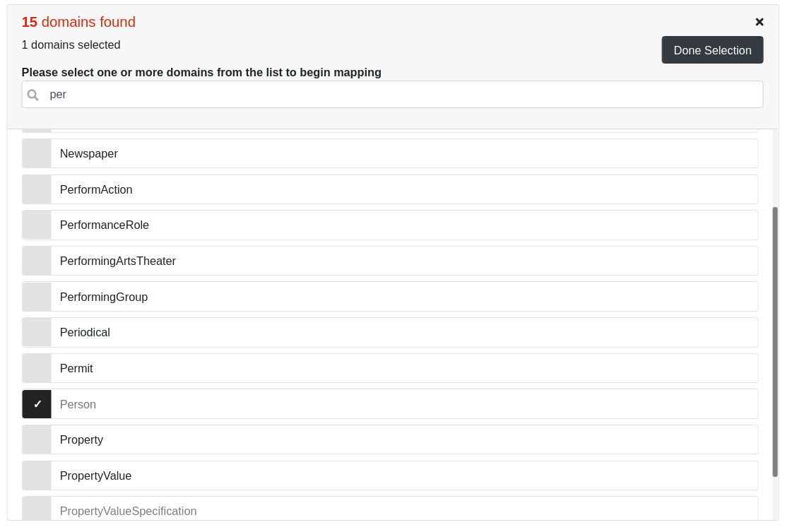Check the PerformAction checkbox

pyautogui.click(x=36, y=189)
